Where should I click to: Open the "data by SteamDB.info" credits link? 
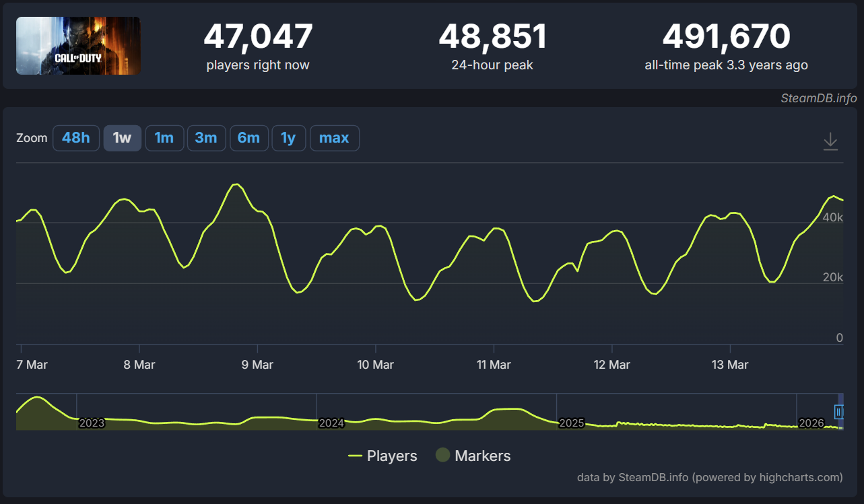710,477
